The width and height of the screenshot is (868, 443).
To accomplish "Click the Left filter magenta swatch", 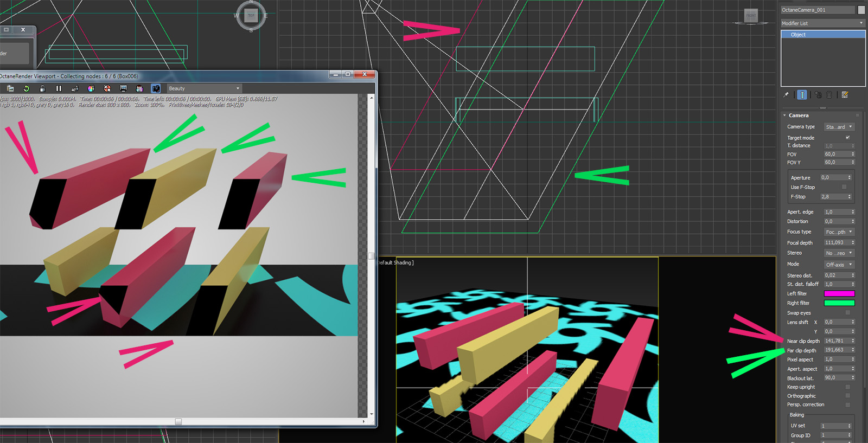I will pos(839,294).
